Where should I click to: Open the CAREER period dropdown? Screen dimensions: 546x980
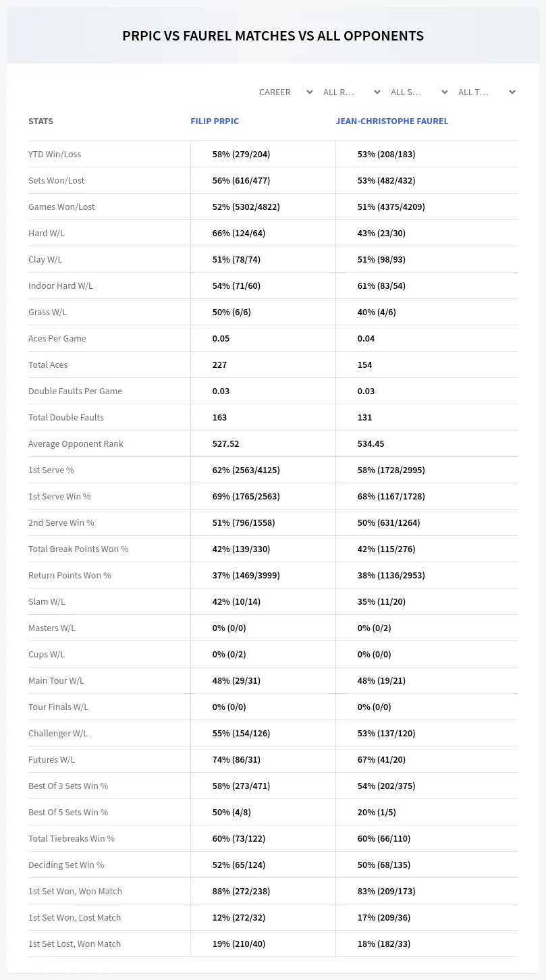coord(285,92)
